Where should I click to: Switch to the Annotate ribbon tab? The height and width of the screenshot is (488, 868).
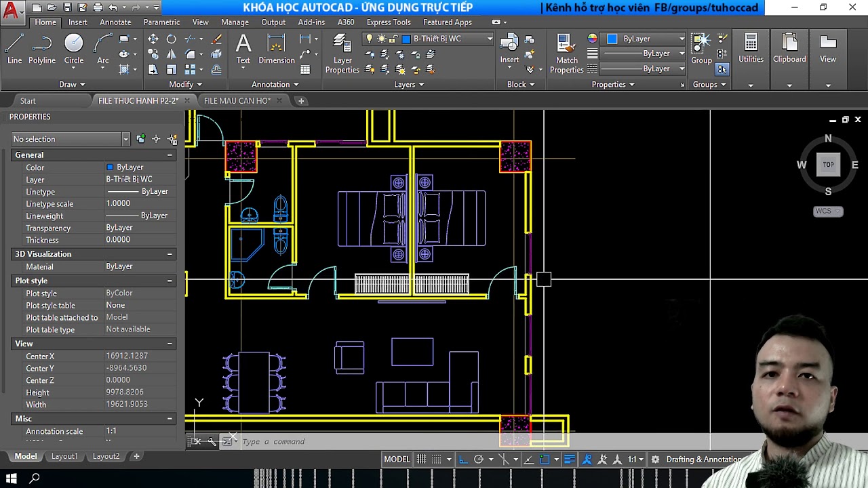click(x=115, y=22)
